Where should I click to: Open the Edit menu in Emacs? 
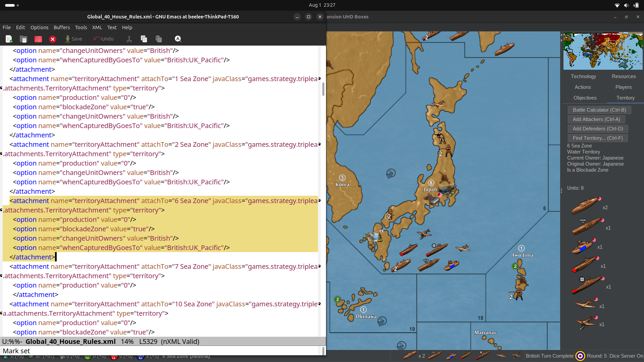tap(20, 27)
